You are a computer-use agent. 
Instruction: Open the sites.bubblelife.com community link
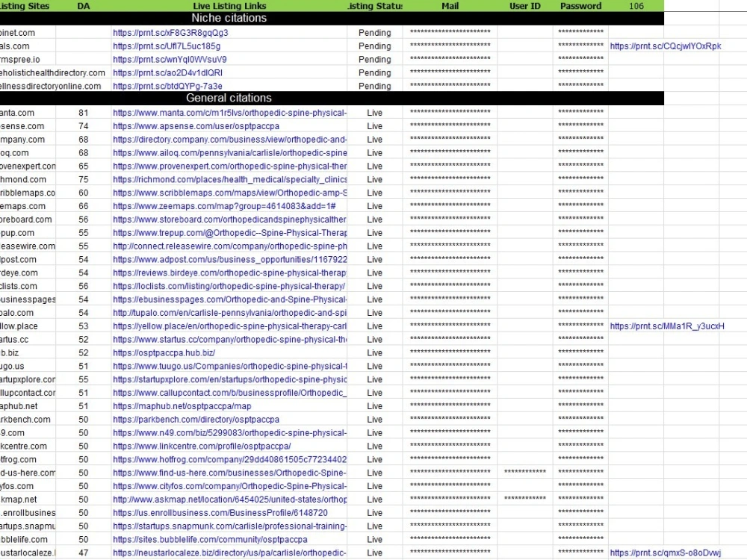click(210, 540)
